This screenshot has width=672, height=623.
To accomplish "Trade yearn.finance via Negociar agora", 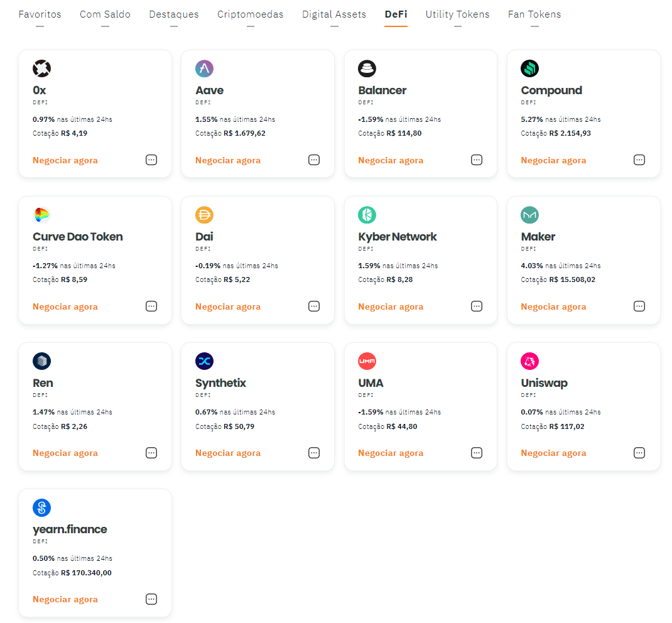I will click(65, 599).
